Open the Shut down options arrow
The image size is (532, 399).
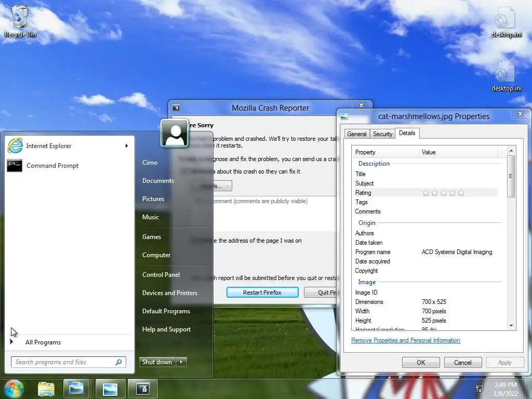(181, 362)
